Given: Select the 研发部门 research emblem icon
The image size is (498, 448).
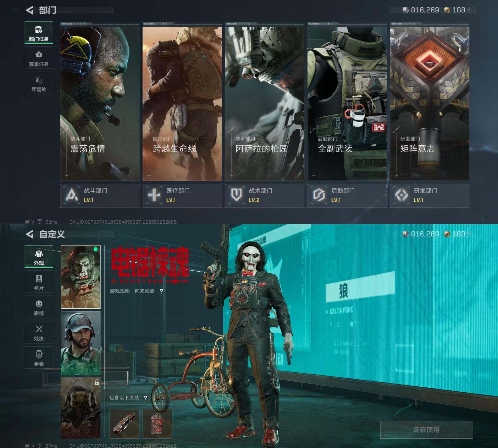Looking at the screenshot, I should [402, 195].
